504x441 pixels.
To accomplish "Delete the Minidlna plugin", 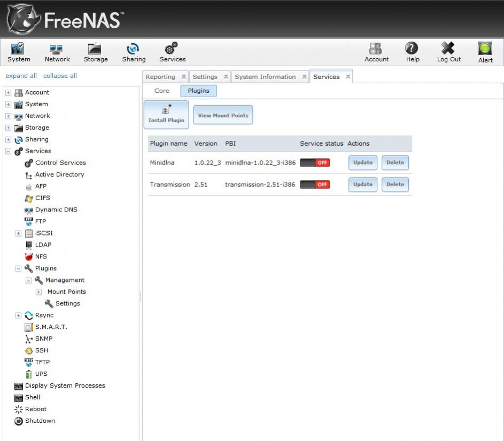I will pyautogui.click(x=395, y=162).
